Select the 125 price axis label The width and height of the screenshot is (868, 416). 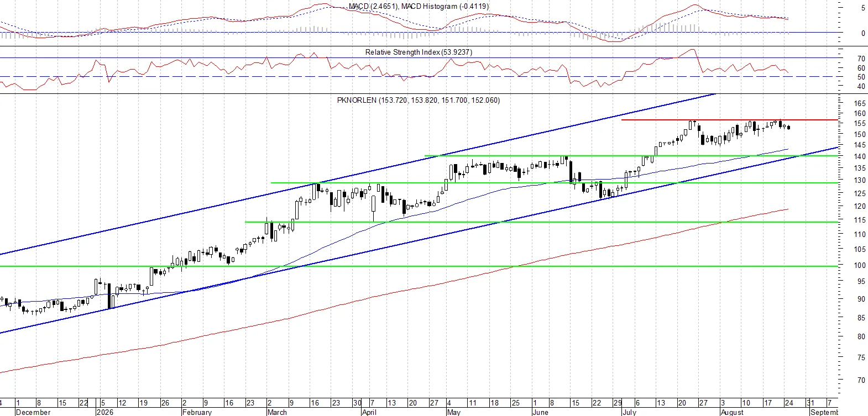point(860,193)
